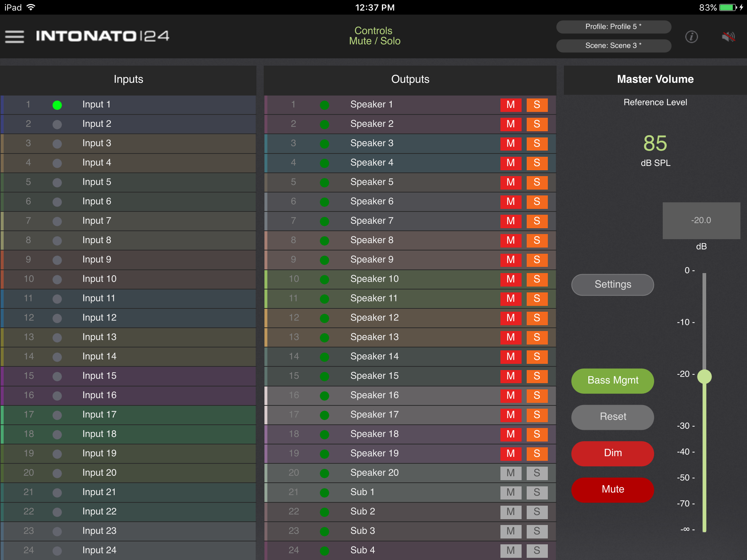747x560 pixels.
Task: Tap Input 12 gray signal indicator
Action: tap(57, 318)
